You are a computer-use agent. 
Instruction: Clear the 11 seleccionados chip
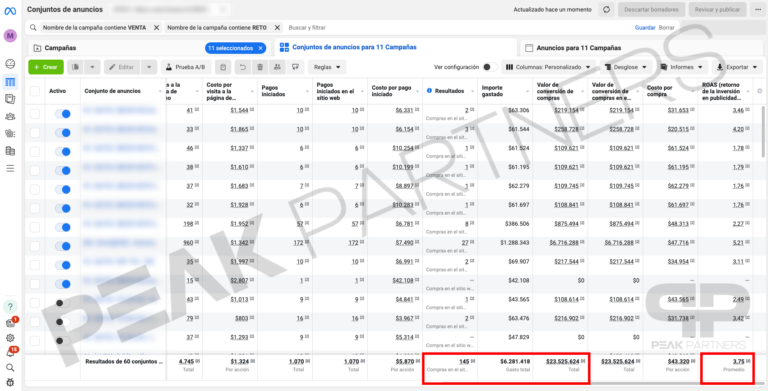click(x=261, y=48)
